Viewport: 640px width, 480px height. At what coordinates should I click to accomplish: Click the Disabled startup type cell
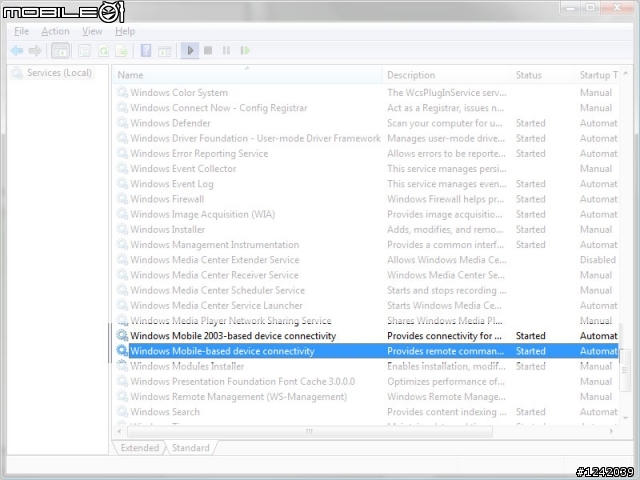598,260
